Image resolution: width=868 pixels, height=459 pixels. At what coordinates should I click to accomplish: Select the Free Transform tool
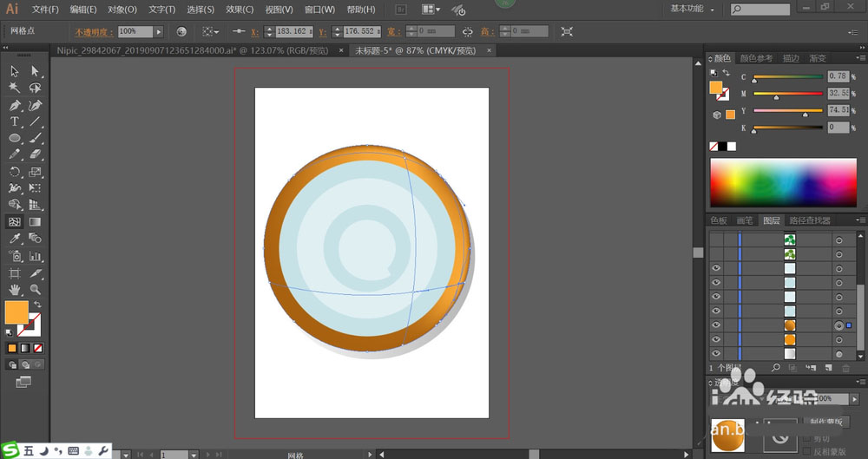(x=36, y=188)
